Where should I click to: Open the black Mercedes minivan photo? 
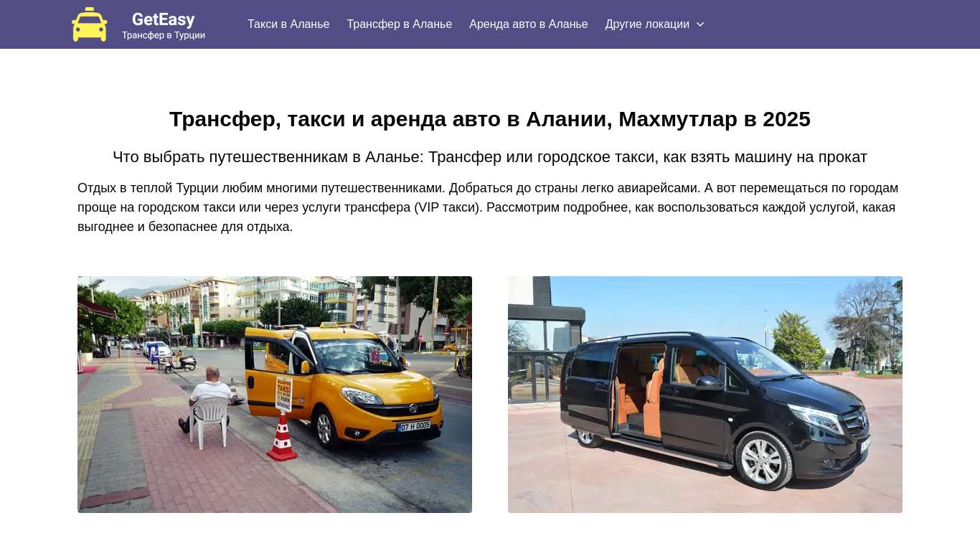click(705, 395)
